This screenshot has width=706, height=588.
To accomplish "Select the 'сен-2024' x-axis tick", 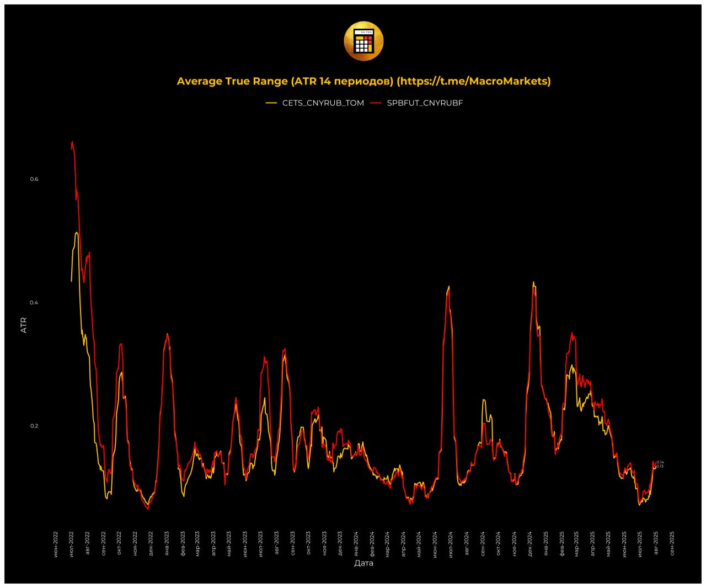I will coord(483,543).
